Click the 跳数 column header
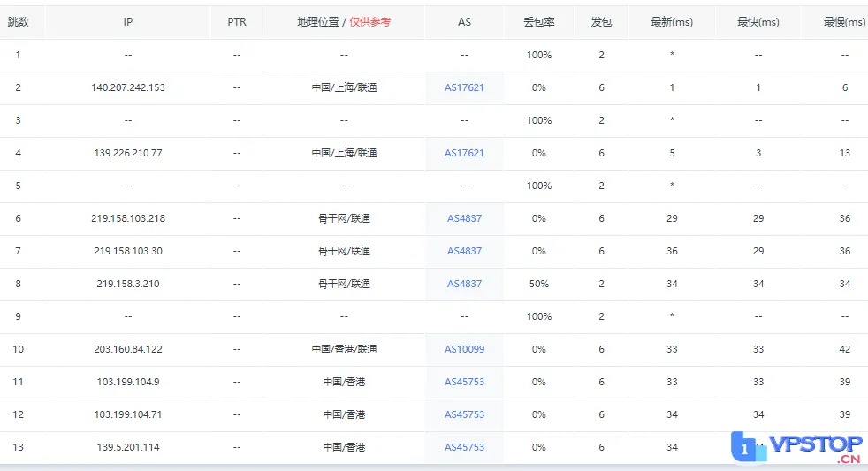Image resolution: width=868 pixels, height=471 pixels. [19, 22]
